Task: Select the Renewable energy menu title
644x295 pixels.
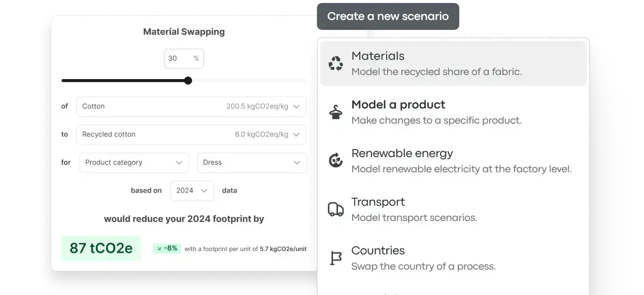Action: click(x=402, y=154)
